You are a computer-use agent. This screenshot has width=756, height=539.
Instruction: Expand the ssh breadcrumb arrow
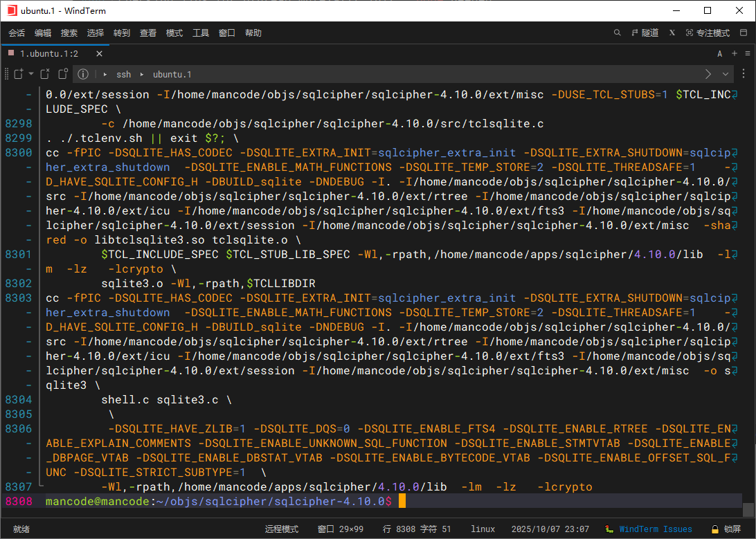[105, 74]
